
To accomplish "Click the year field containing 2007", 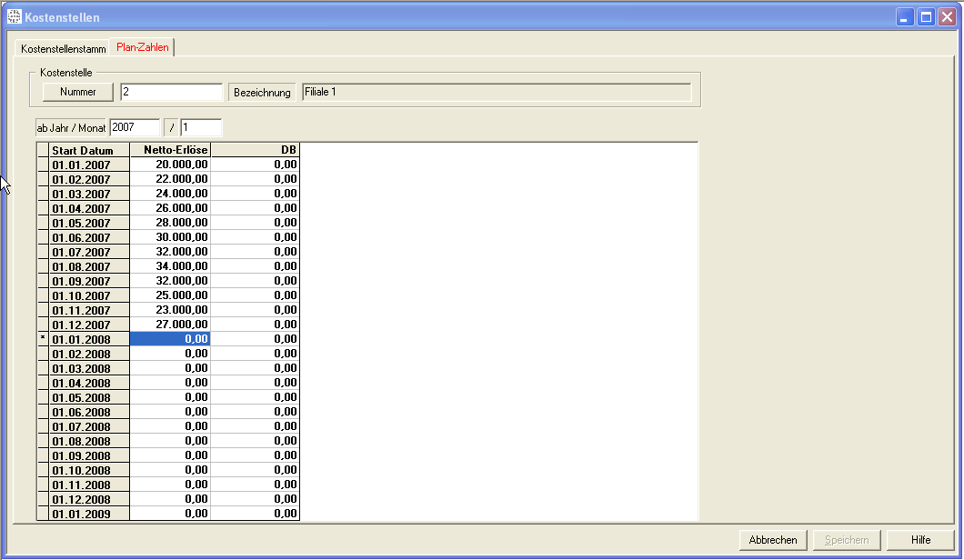I will 135,128.
